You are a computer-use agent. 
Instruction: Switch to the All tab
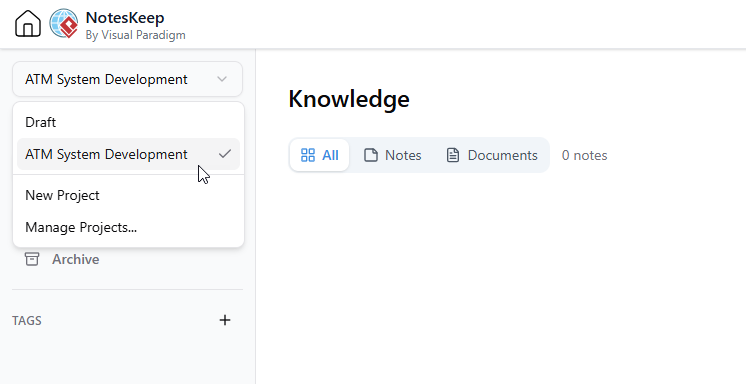coord(320,155)
